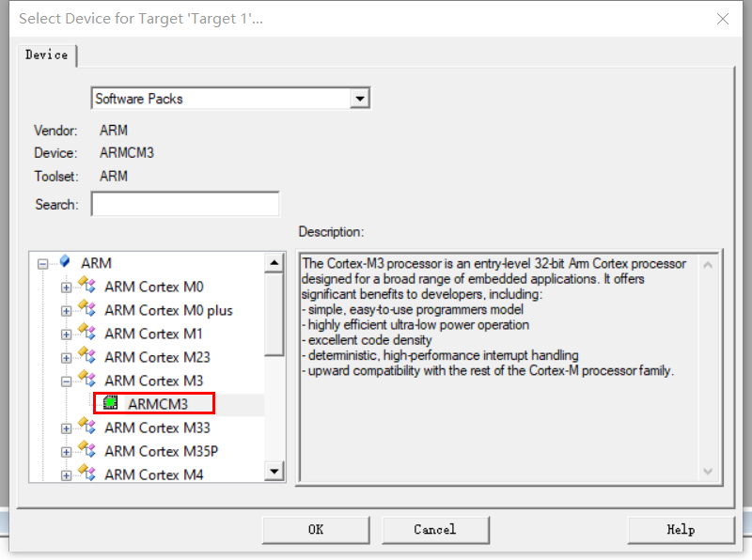Image resolution: width=752 pixels, height=560 pixels.
Task: Expand the ARM Cortex M23 node
Action: click(x=66, y=358)
